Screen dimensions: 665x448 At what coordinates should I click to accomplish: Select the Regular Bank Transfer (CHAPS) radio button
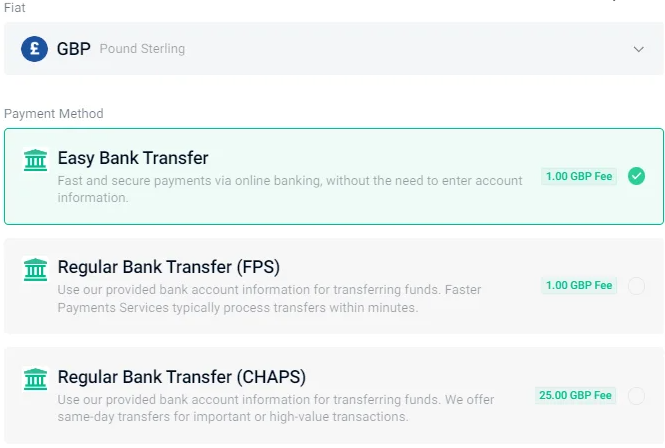(x=636, y=395)
